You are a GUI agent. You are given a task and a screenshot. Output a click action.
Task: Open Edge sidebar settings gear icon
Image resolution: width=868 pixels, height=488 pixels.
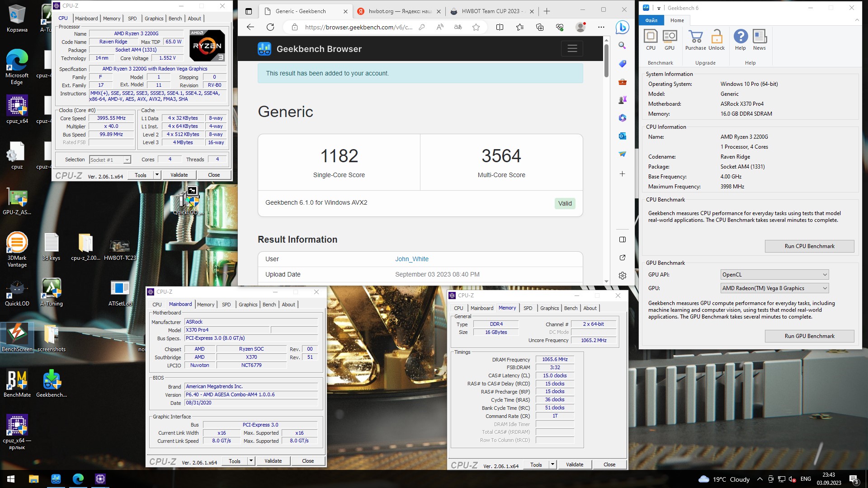click(623, 276)
